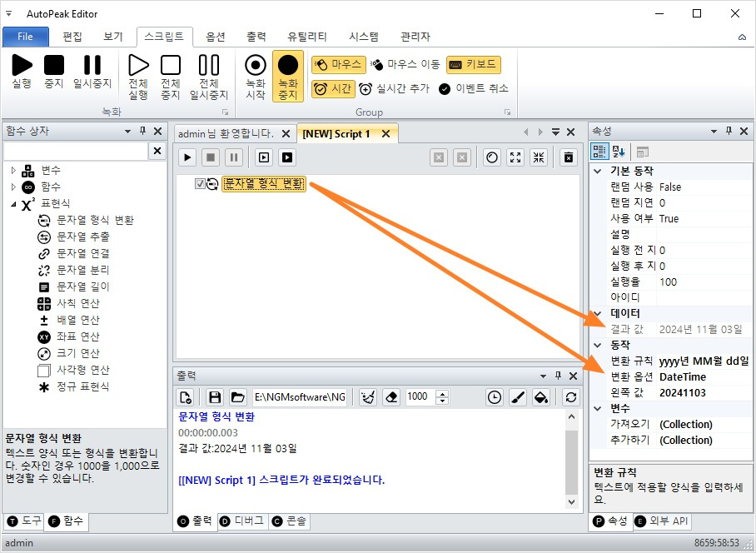Click the categorized view icon in 속성 panel
The image size is (756, 553).
coord(599,152)
